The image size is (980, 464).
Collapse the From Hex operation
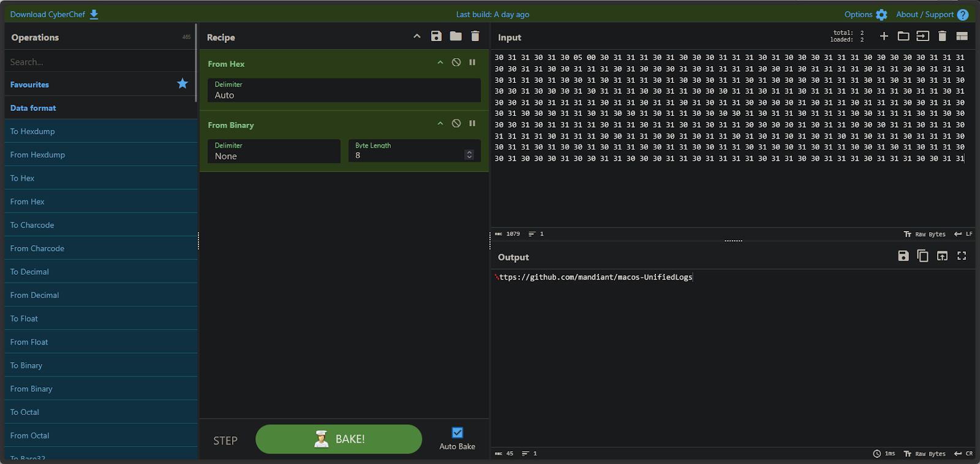click(x=440, y=63)
